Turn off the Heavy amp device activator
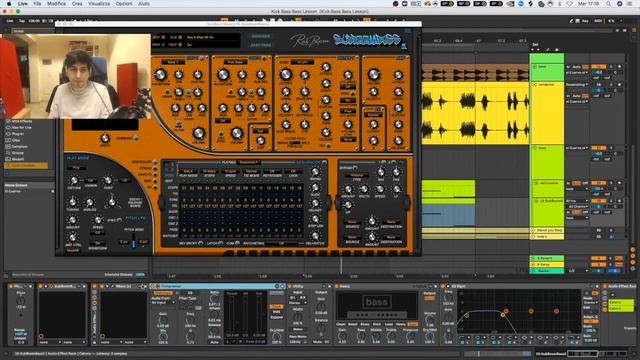 click(x=337, y=286)
